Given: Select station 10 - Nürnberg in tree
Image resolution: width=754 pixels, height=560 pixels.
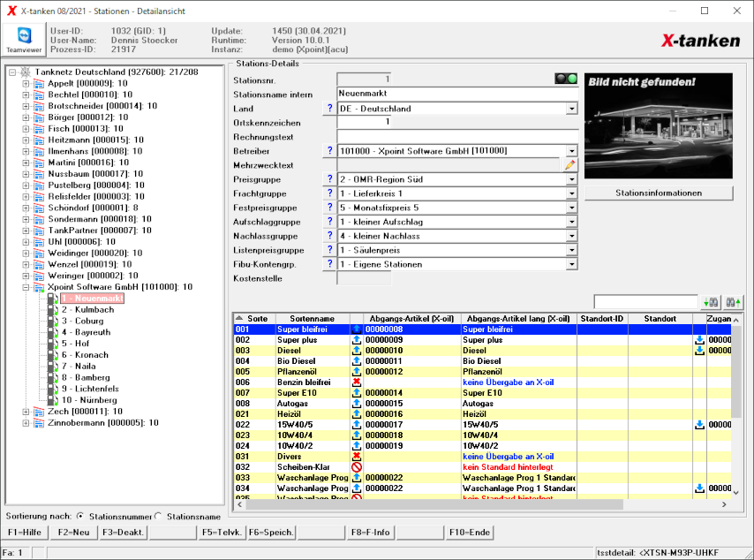Looking at the screenshot, I should point(89,400).
